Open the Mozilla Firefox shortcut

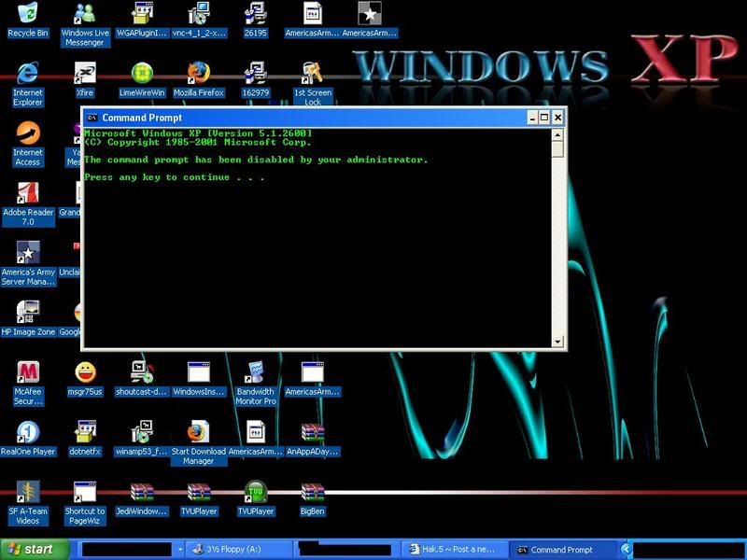(x=199, y=80)
